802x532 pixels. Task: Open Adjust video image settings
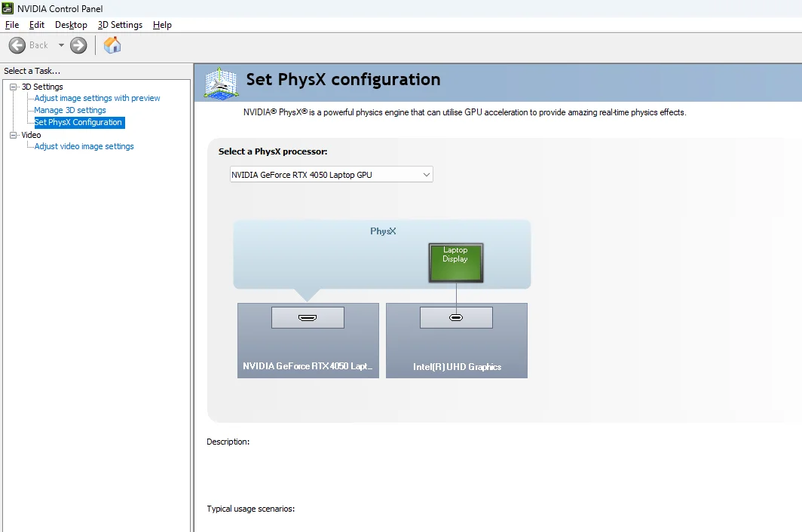(84, 146)
